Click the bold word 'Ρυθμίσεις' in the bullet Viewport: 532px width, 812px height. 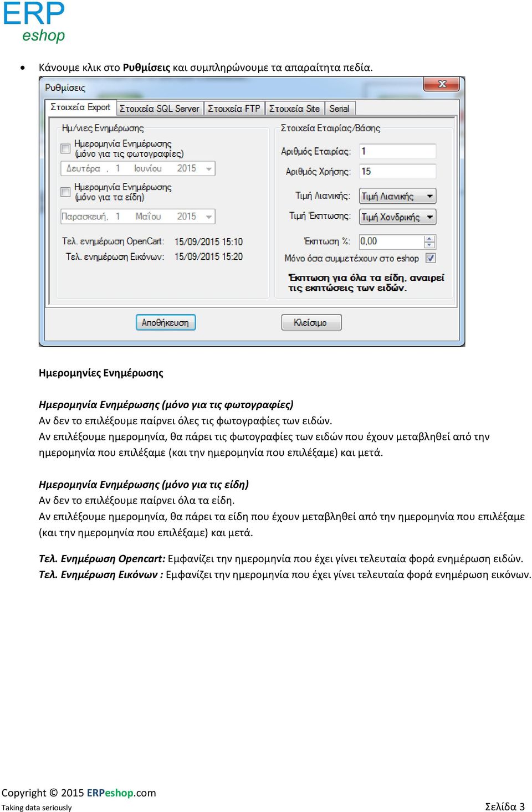pyautogui.click(x=146, y=68)
